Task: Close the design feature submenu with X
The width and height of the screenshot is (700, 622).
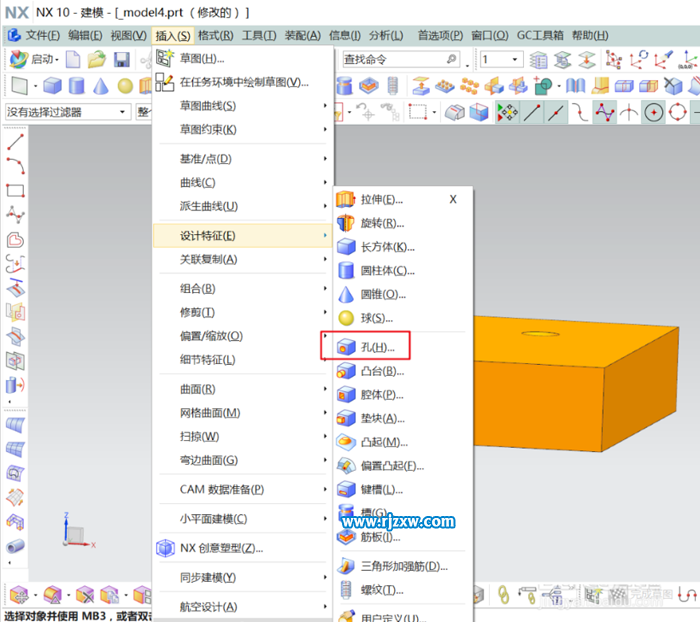Action: [453, 200]
